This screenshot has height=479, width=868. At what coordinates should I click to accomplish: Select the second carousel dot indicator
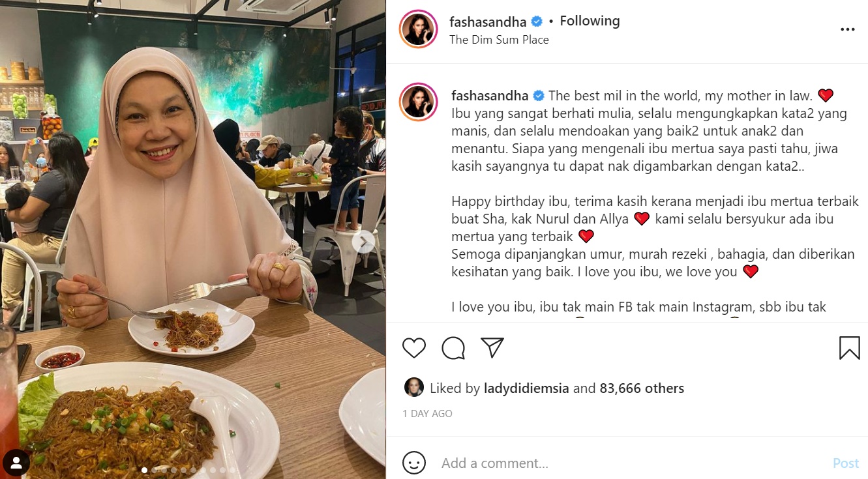click(x=155, y=470)
